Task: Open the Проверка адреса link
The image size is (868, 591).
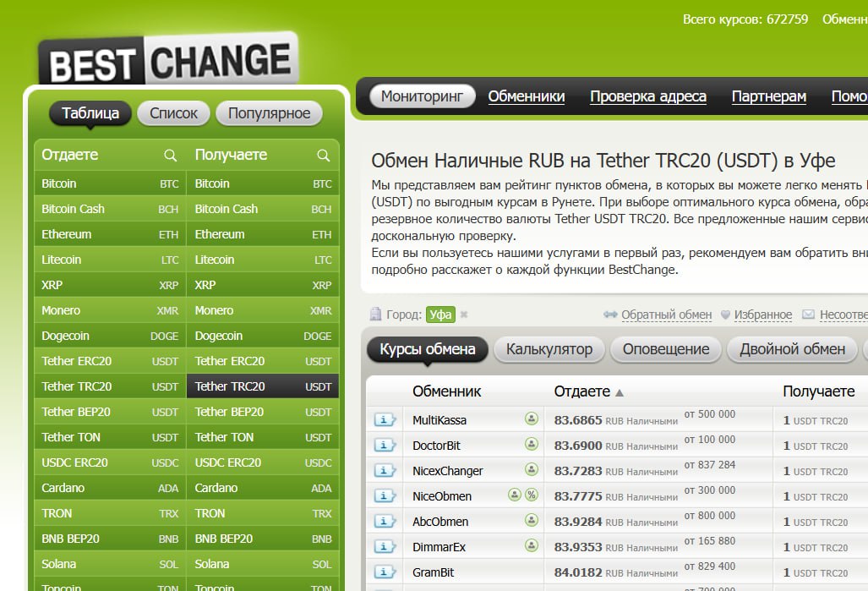Action: (x=647, y=96)
